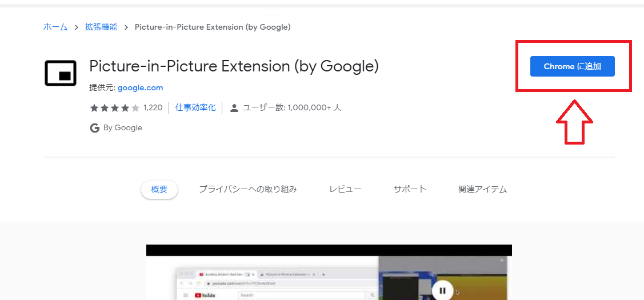Open 拡張機能 breadcrumb link
Screen dimensions: 644x300
click(x=101, y=27)
